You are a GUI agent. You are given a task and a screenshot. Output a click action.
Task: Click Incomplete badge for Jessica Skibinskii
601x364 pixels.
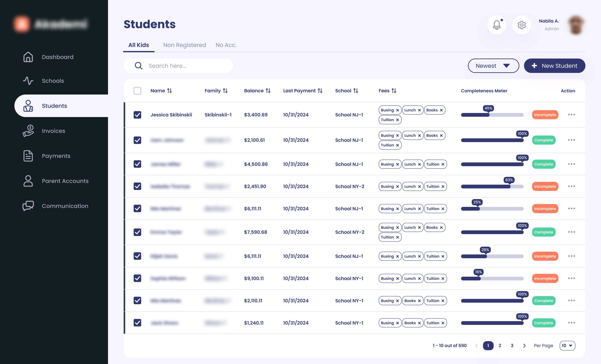tap(545, 115)
